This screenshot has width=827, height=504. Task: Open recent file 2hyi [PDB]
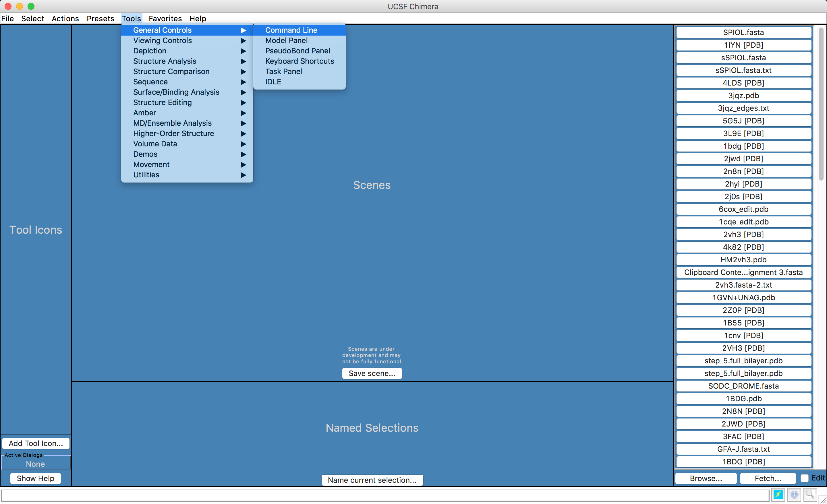[x=743, y=184]
